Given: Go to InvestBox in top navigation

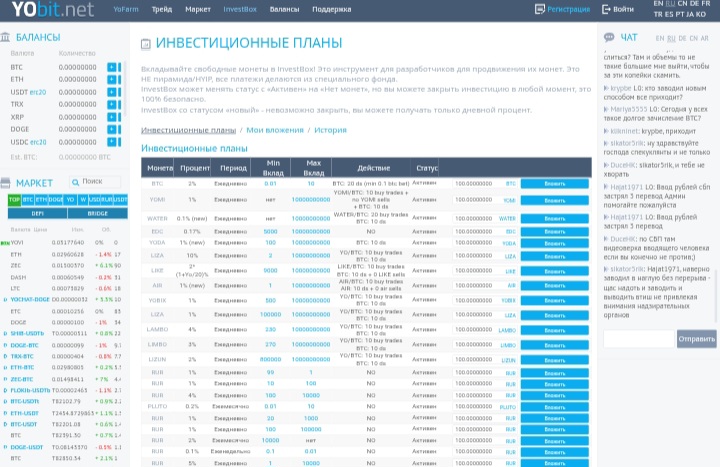Looking at the screenshot, I should [x=240, y=9].
